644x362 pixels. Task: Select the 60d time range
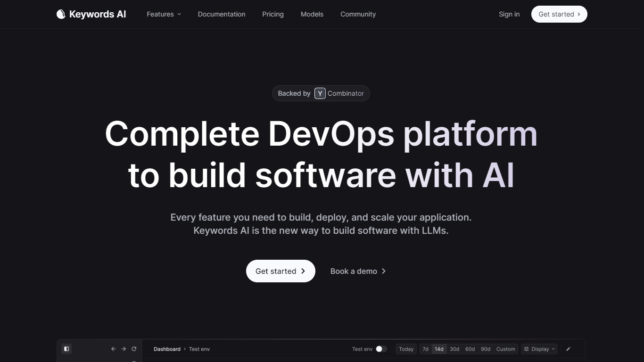click(470, 349)
